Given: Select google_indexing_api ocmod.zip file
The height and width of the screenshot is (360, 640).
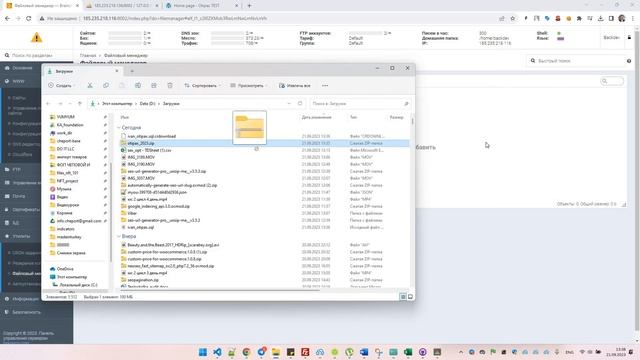Looking at the screenshot, I should click(x=158, y=206).
